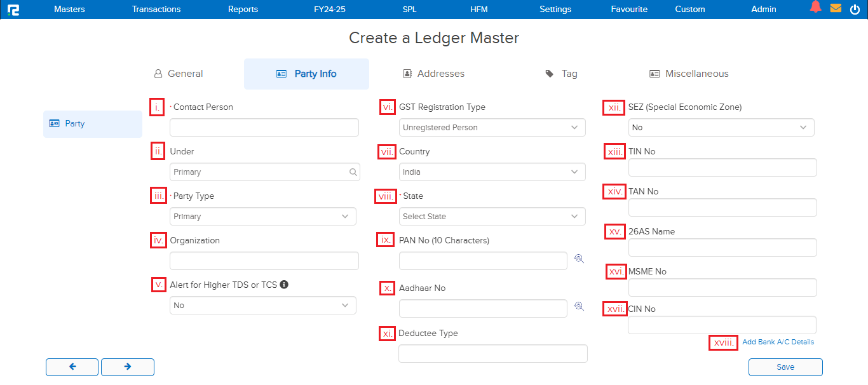Viewport: 868px width, 385px height.
Task: Expand the GST Registration Type dropdown
Action: tap(492, 128)
